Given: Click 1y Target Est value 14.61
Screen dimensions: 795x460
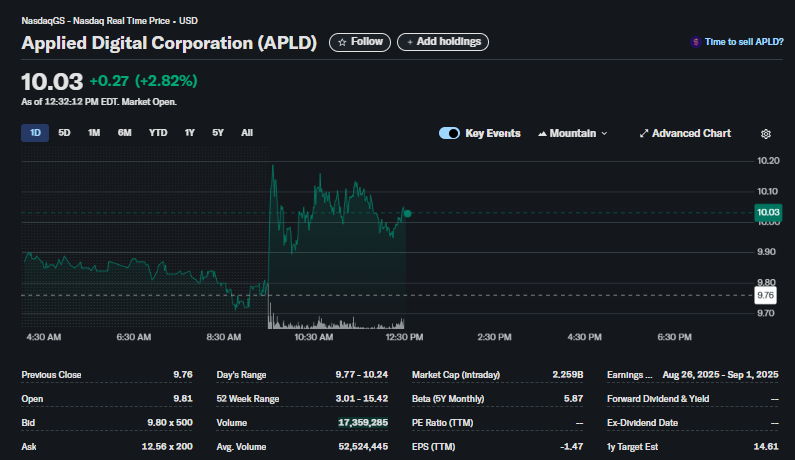Looking at the screenshot, I should pyautogui.click(x=766, y=447).
